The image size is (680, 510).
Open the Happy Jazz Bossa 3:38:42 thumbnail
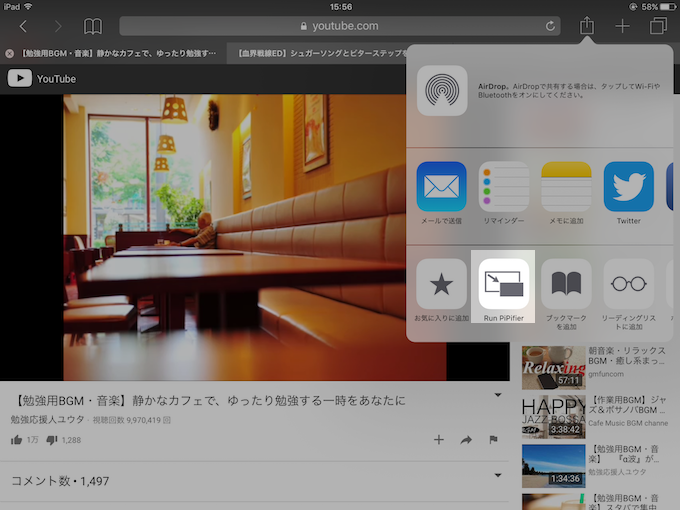(x=554, y=417)
